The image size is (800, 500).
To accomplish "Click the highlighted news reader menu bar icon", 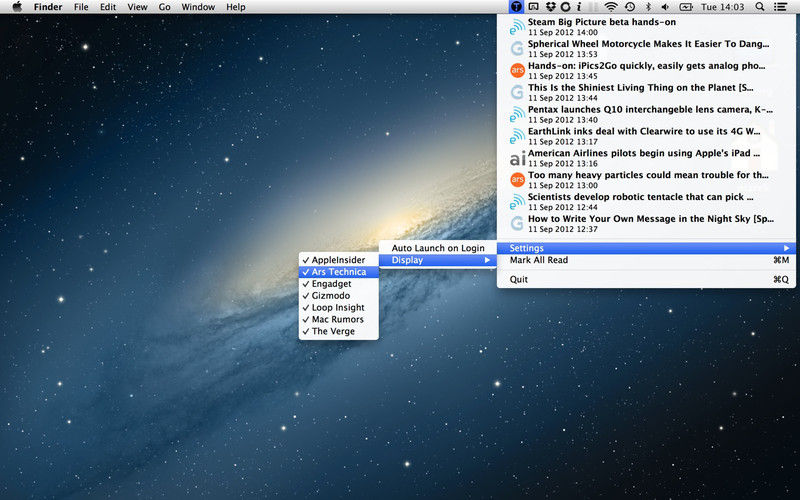I will point(516,7).
